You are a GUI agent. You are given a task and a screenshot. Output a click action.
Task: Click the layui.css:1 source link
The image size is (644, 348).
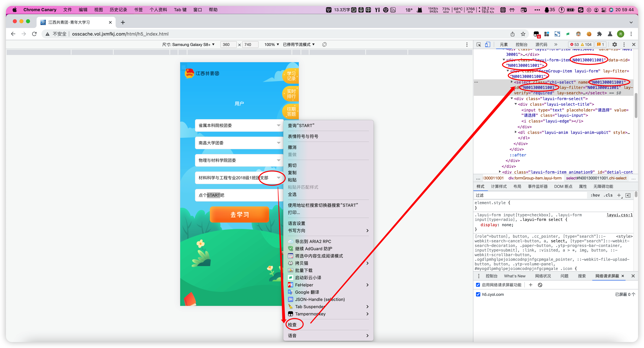619,215
